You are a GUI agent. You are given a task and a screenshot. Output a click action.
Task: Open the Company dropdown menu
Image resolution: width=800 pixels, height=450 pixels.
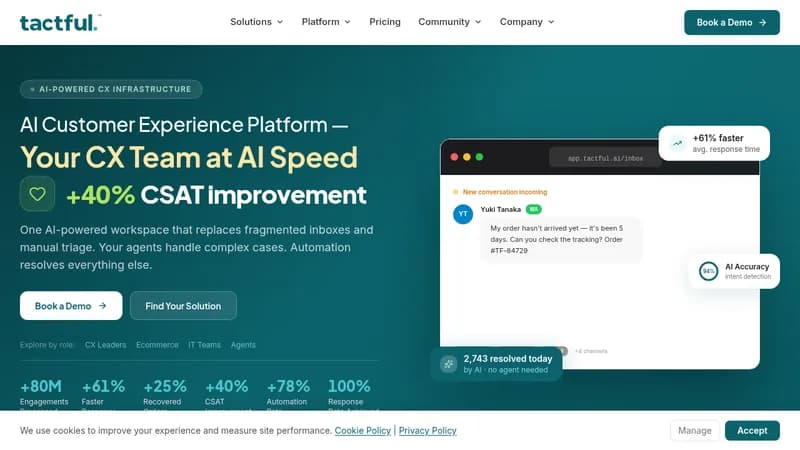point(527,22)
